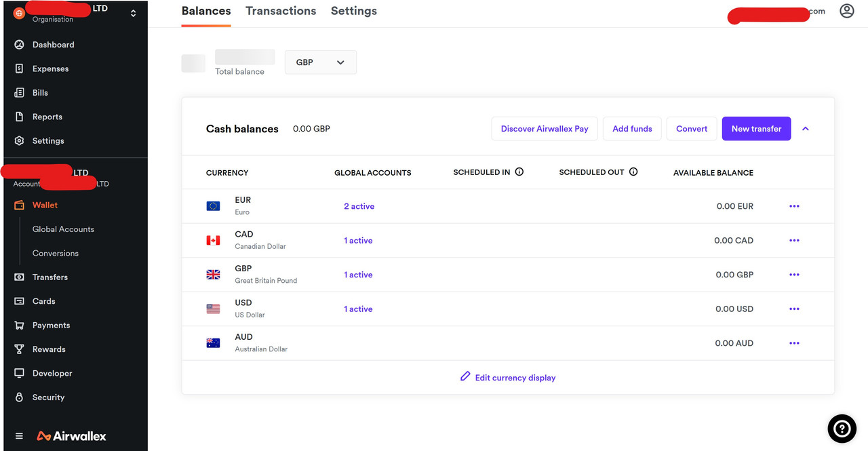Open the 2 active EUR global accounts link
The image size is (868, 451).
[359, 206]
